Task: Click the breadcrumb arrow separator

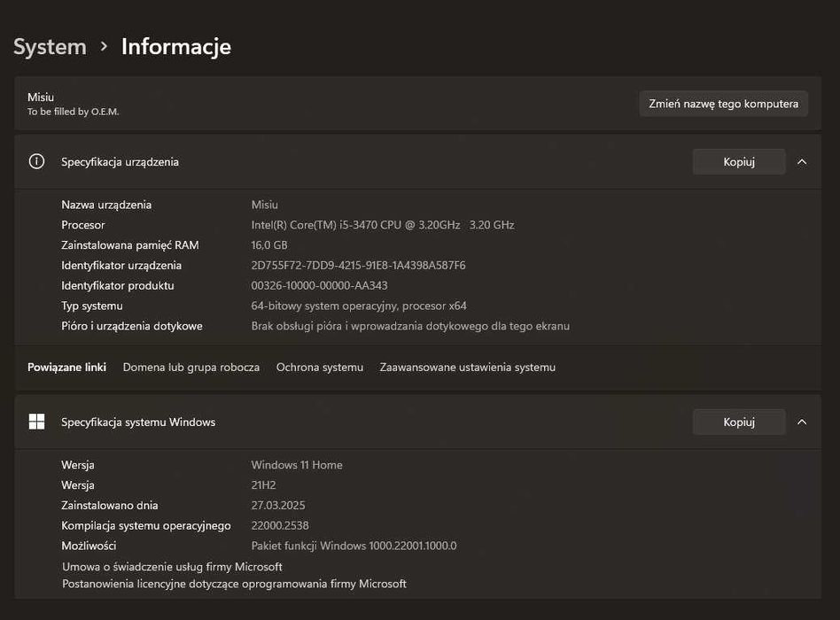Action: 104,46
